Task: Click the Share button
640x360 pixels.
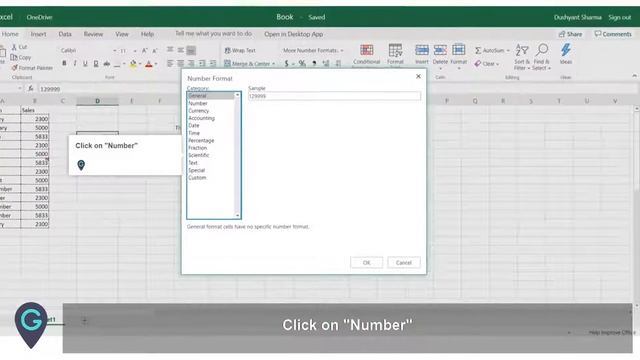Action: point(570,34)
